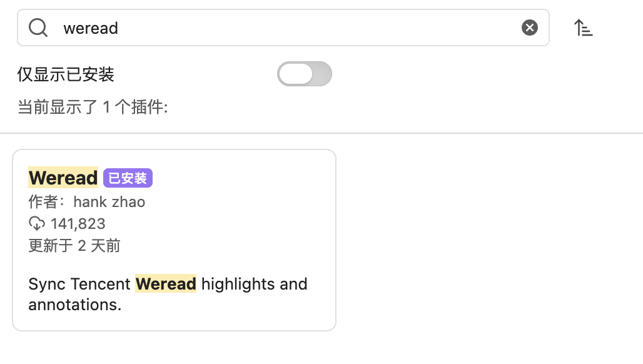Viewport: 643px width, 364px height.
Task: Click the cloud download icon
Action: coord(37,223)
